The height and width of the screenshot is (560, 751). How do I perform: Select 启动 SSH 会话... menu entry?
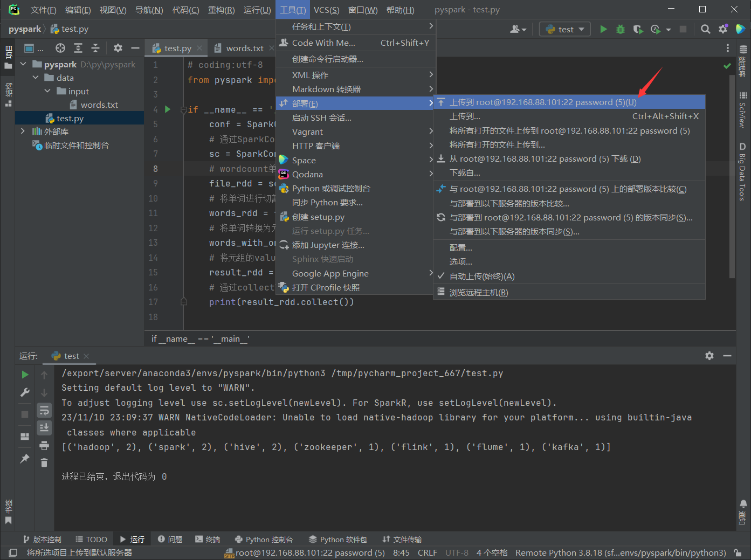click(356, 117)
